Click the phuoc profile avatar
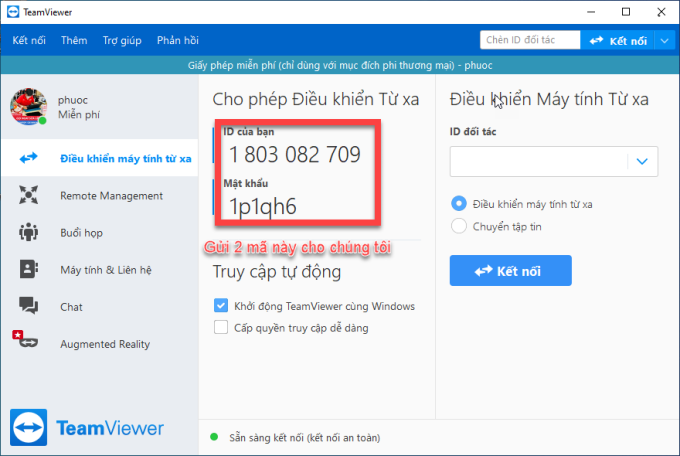 [x=28, y=105]
